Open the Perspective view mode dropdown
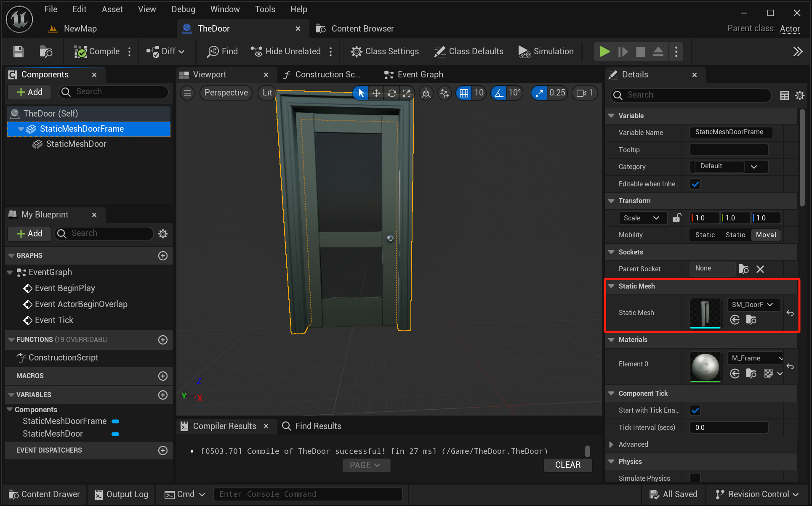The width and height of the screenshot is (812, 506). pyautogui.click(x=226, y=93)
